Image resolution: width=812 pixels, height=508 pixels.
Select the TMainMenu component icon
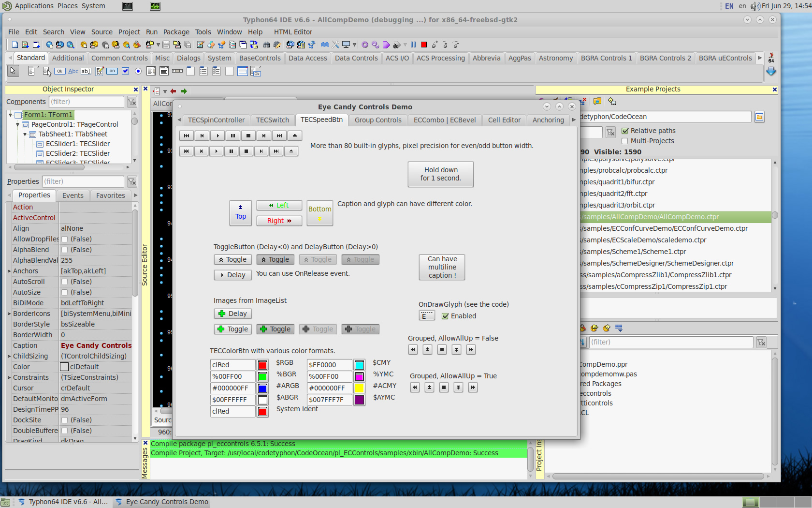point(33,71)
